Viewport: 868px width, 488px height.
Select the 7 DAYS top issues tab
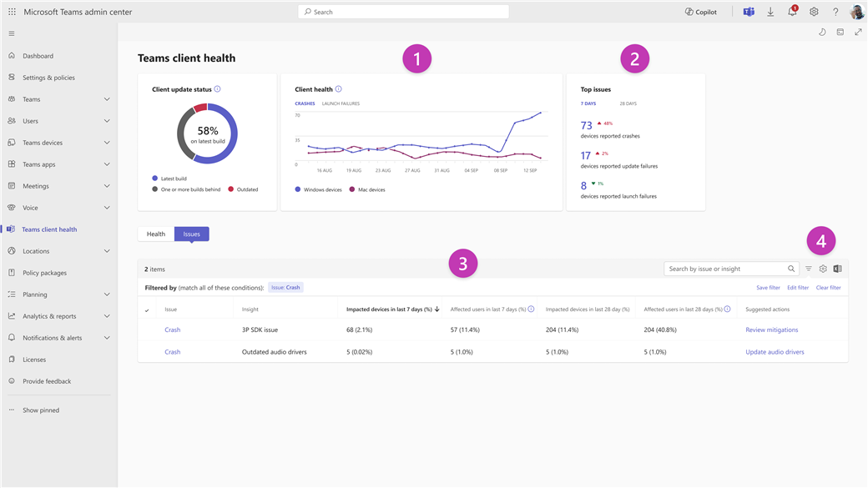pos(588,103)
